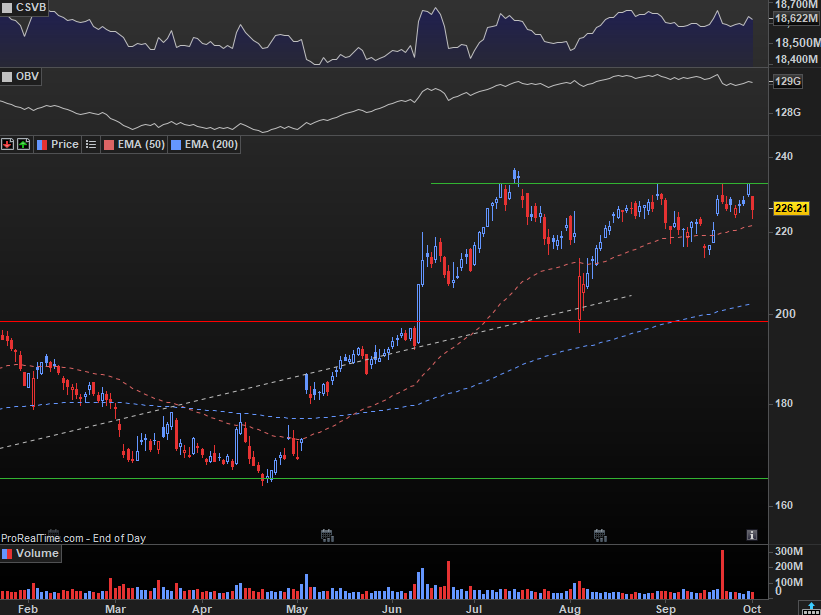Image resolution: width=821 pixels, height=615 pixels.
Task: Click the info icon on the price chart
Action: coord(752,534)
